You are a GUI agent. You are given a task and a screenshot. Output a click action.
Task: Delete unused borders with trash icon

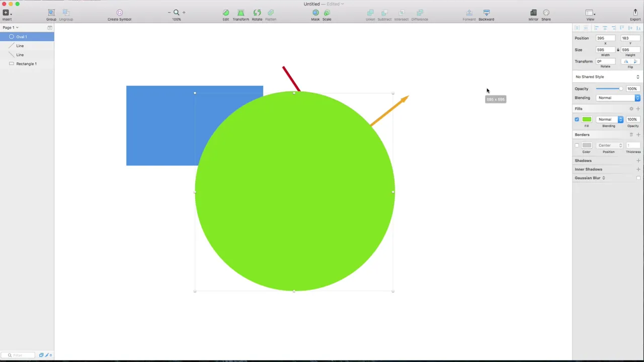(631, 135)
